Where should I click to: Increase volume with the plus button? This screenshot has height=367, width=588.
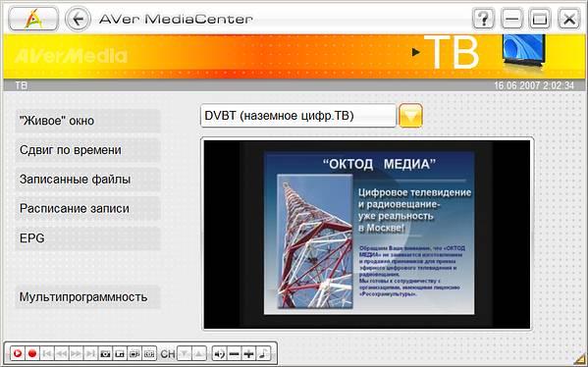tap(248, 353)
